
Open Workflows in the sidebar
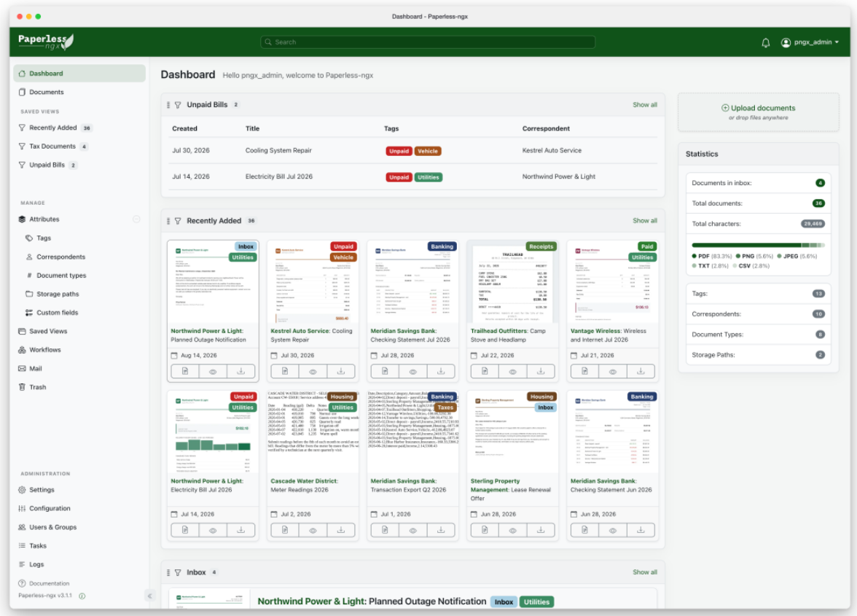coord(45,350)
